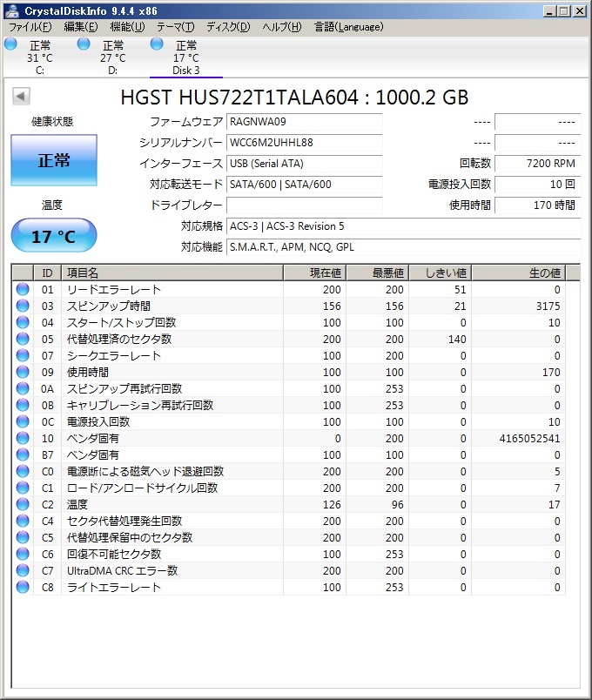Switch to the C: disk tab at 31 °C
Image resolution: width=592 pixels, height=700 pixels.
click(x=40, y=57)
